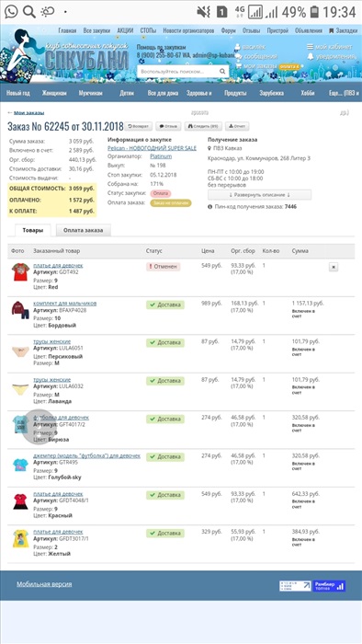The image size is (362, 644).
Task: Click the мой кабинет menu icon
Action: click(311, 47)
